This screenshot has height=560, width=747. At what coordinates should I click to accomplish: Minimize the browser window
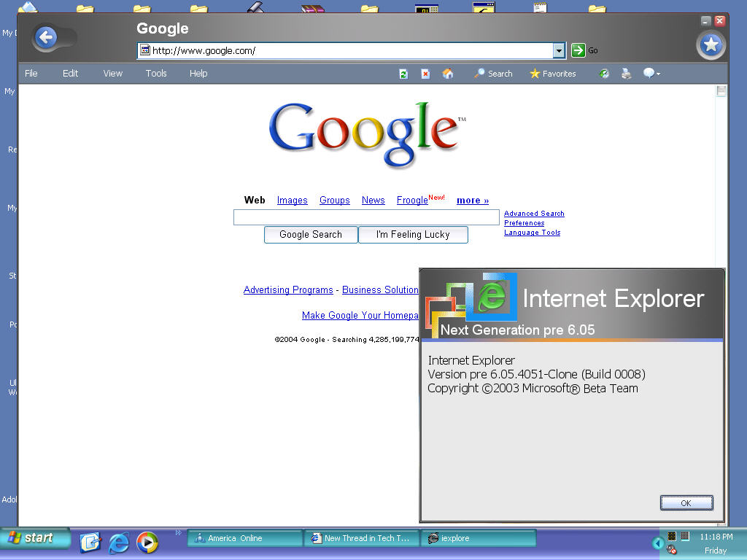point(706,20)
